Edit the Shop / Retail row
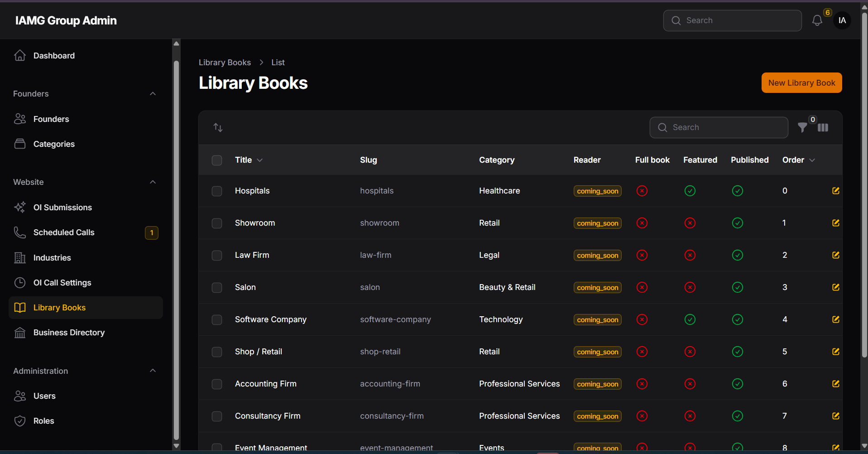 836,352
